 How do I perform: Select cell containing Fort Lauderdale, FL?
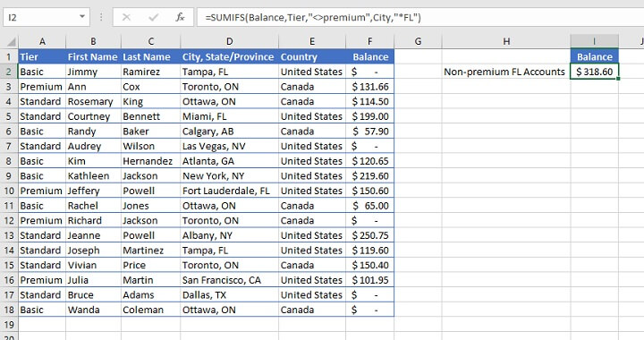(229, 191)
